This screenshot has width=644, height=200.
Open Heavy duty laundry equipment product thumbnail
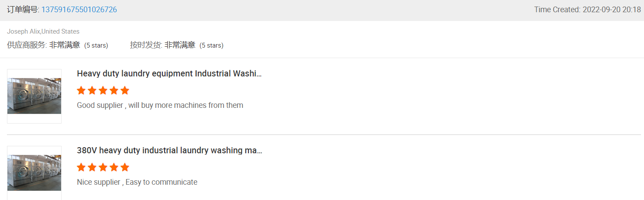[34, 96]
